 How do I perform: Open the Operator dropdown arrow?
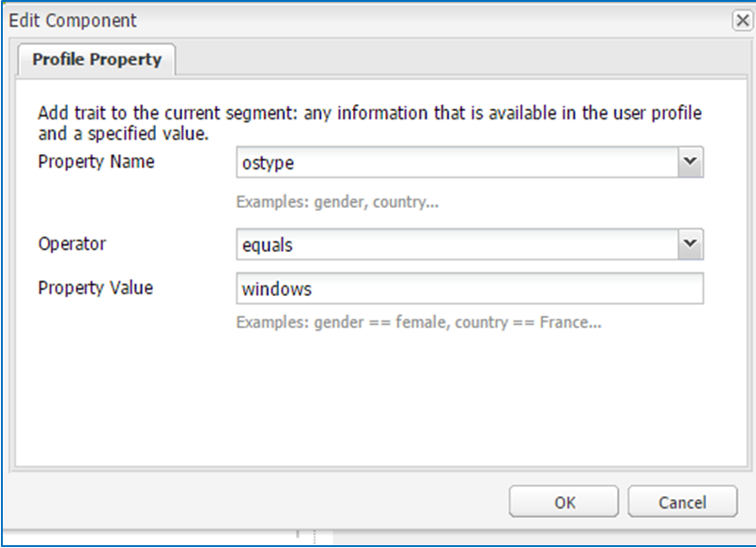(690, 244)
